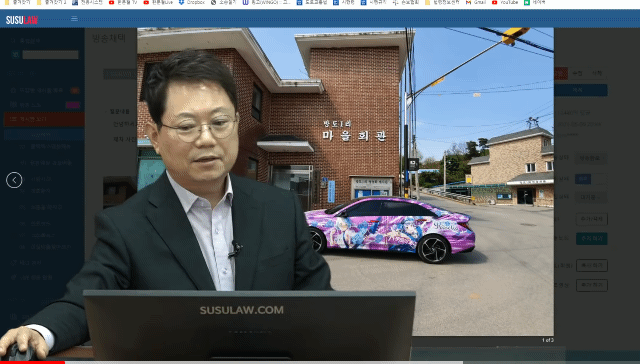The height and width of the screenshot is (364, 640).
Task: Click the small thumbnail behind the left edge of the lightbox
Action: tap(119, 192)
